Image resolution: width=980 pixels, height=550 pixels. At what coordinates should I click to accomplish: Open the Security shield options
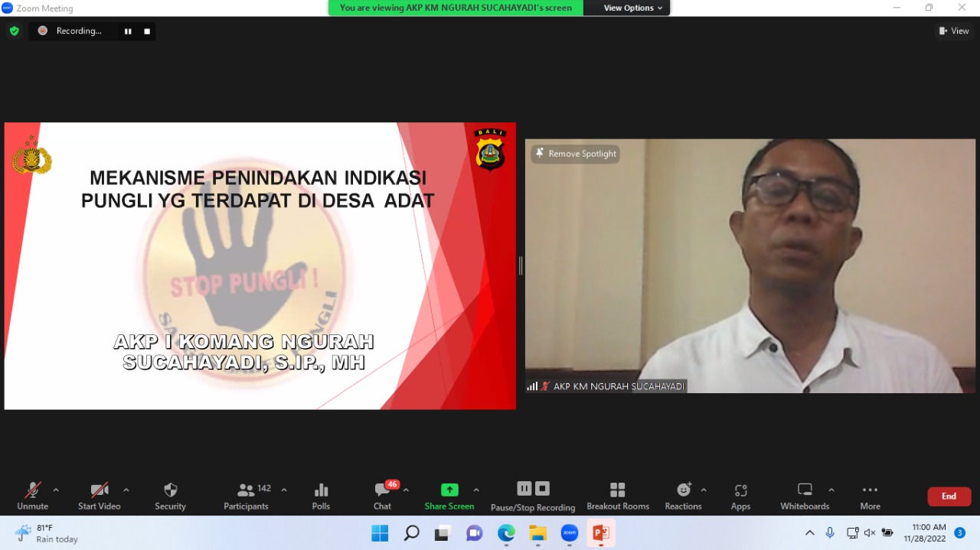(170, 496)
